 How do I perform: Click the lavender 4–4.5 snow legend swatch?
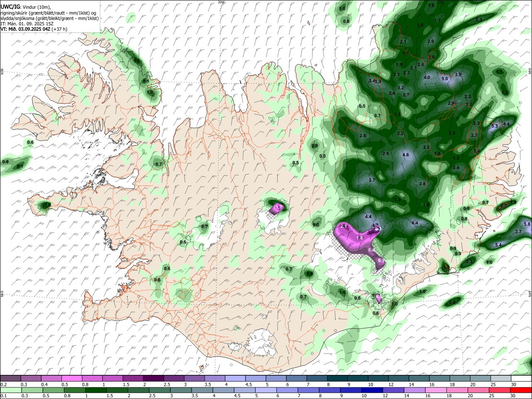(235, 379)
